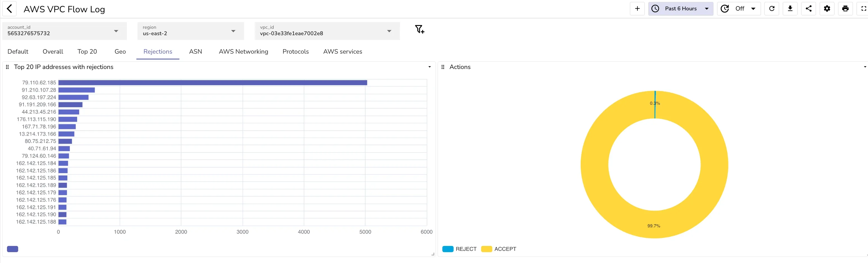
Task: Click the download icon
Action: pos(790,9)
